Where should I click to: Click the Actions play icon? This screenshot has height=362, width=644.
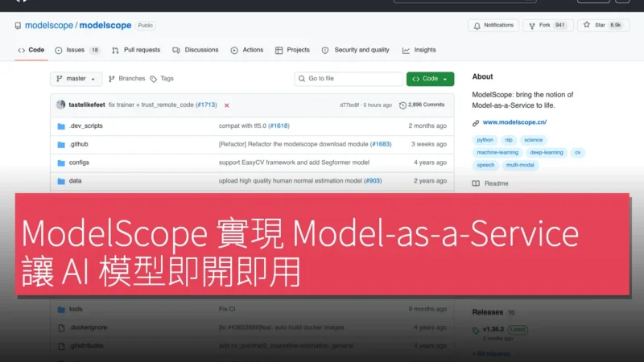(x=234, y=51)
